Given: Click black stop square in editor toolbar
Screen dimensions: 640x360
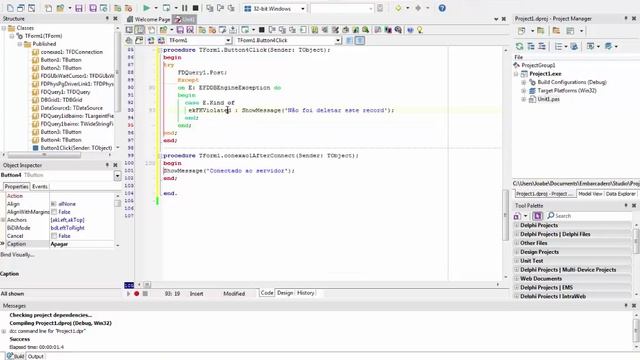Looking at the screenshot, I should click(x=262, y=30).
